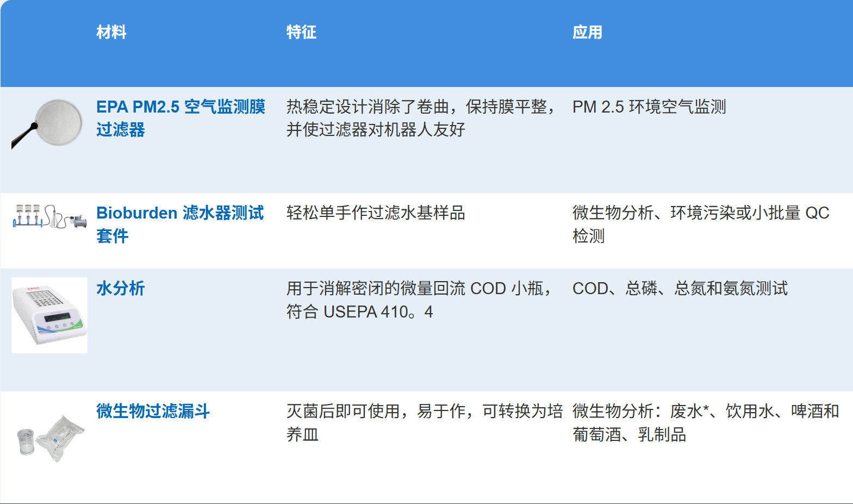This screenshot has height=504, width=853.
Task: Select the microbial filter funnel product image
Action: (x=51, y=438)
